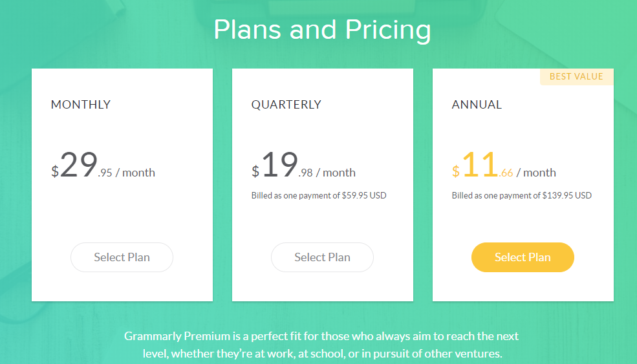Click the $59.95 USD billing note

pyautogui.click(x=319, y=195)
